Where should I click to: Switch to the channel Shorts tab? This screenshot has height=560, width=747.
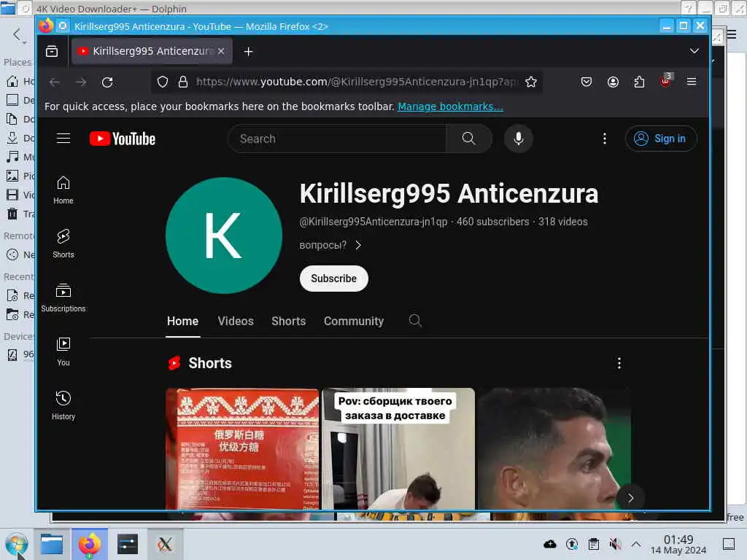289,322
